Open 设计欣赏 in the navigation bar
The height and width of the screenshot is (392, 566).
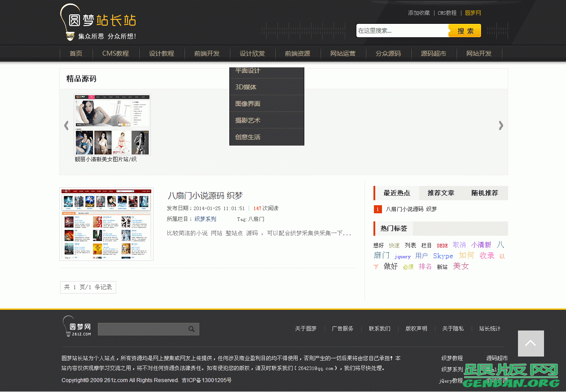(x=252, y=53)
